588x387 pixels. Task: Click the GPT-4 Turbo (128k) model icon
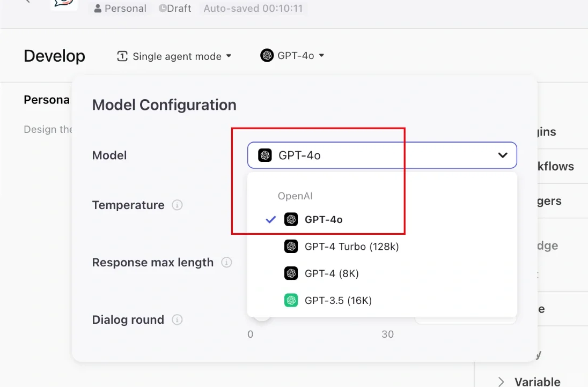(x=291, y=246)
